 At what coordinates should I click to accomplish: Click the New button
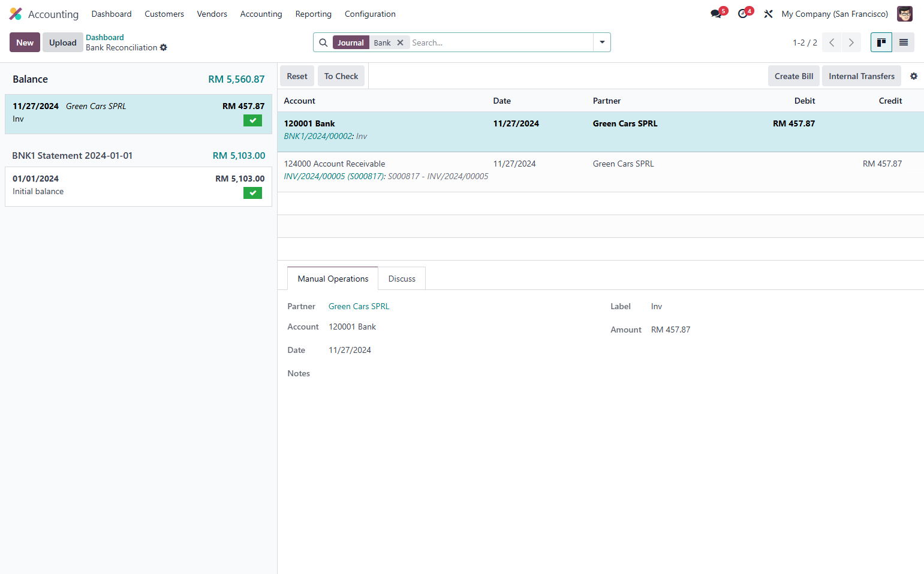pyautogui.click(x=25, y=43)
